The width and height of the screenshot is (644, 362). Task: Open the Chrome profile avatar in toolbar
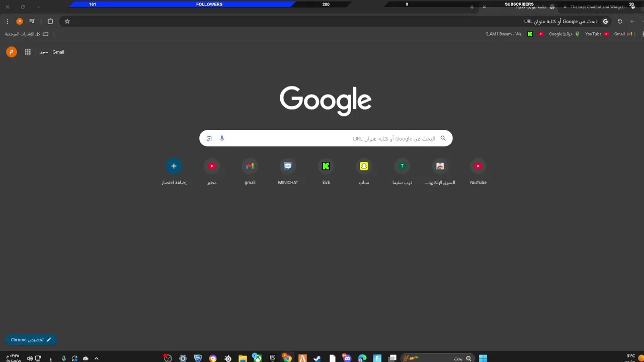point(20,22)
